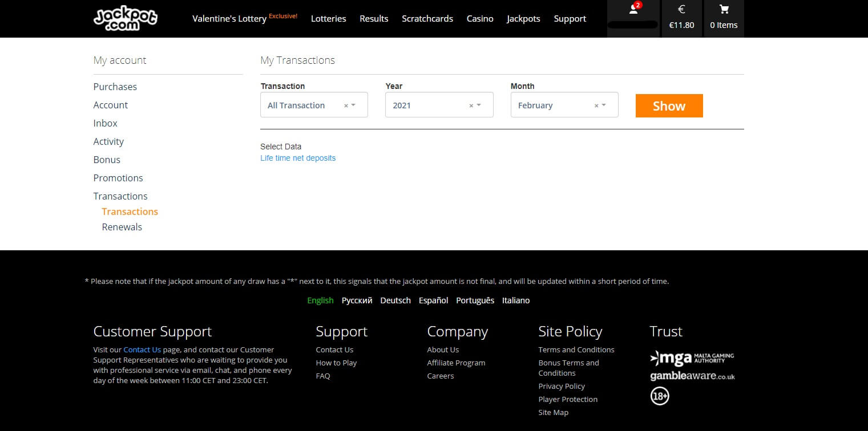Screen dimensions: 868x431
Task: Select the orange Transactions sub-item
Action: pos(130,212)
